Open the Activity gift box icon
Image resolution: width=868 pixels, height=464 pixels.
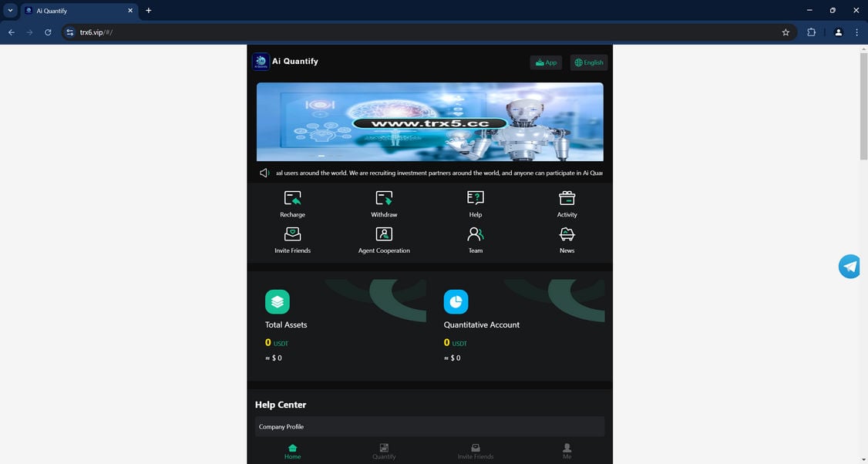(x=567, y=198)
